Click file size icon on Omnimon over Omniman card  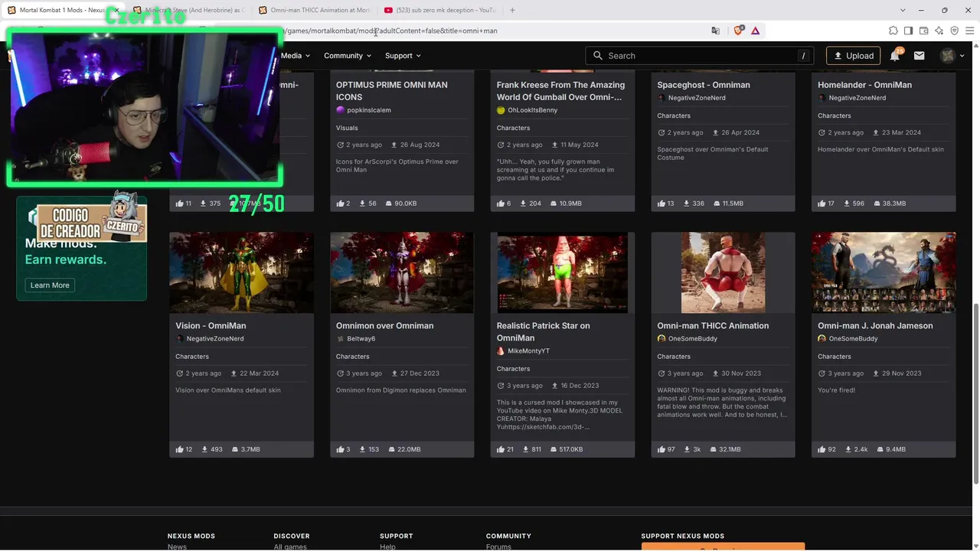(390, 449)
